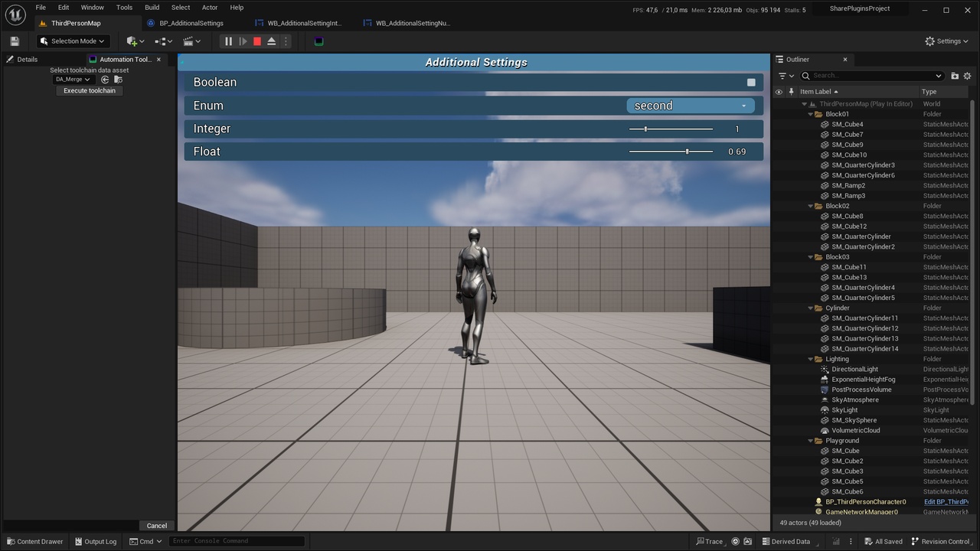
Task: Open the Actor menu
Action: coord(210,8)
